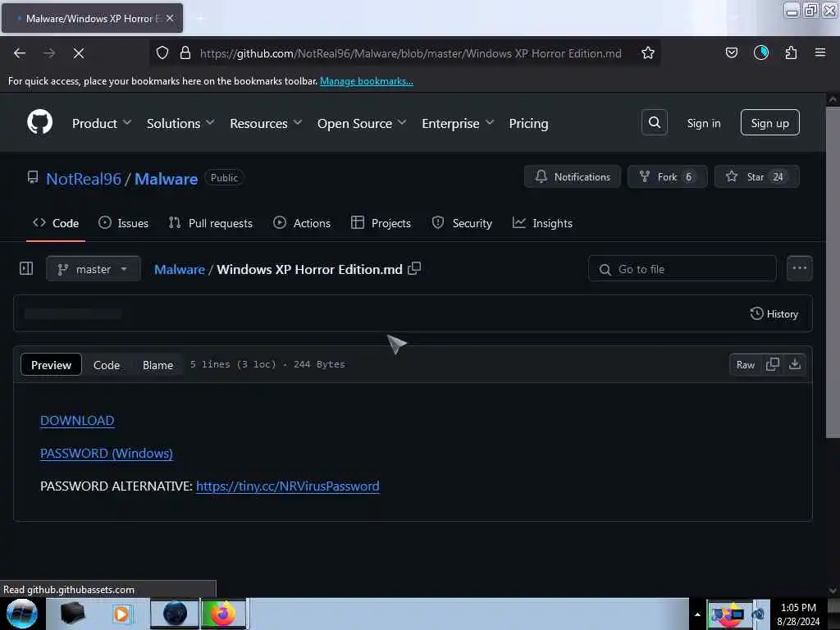Switch to Code view of the file
Image resolution: width=840 pixels, height=630 pixels.
click(107, 365)
